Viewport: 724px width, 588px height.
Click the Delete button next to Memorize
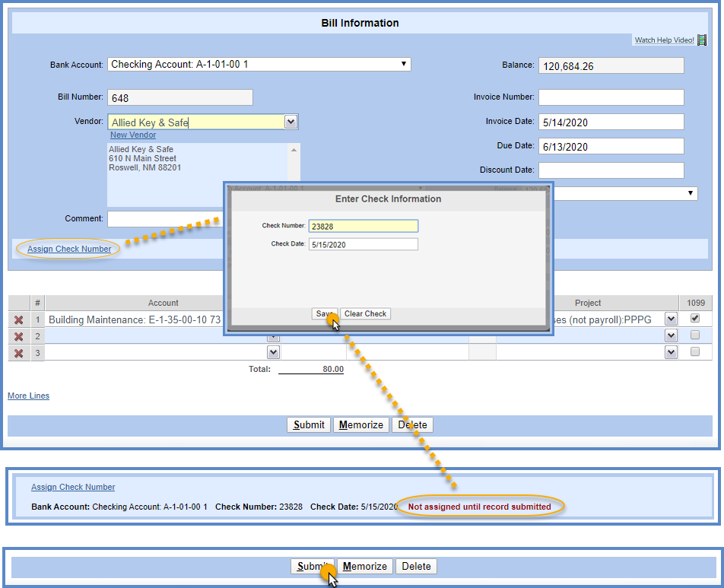tap(413, 424)
